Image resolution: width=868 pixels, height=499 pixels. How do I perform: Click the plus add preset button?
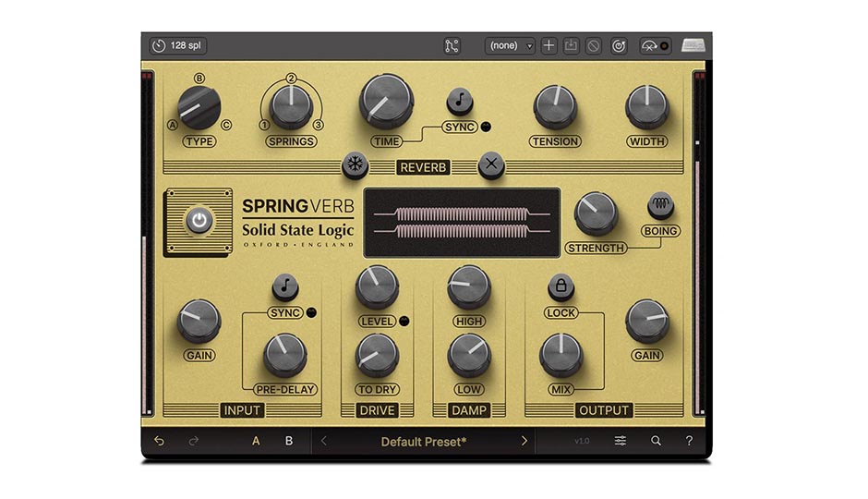[549, 45]
